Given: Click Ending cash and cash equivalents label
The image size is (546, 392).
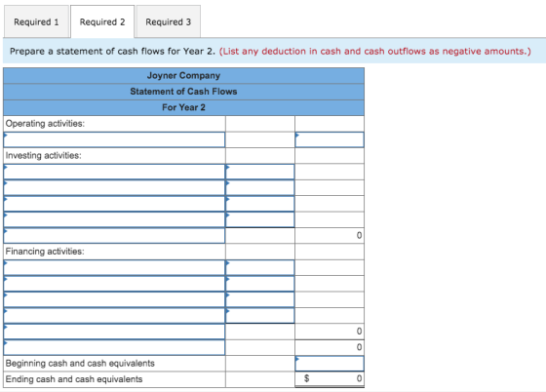Looking at the screenshot, I should tap(74, 379).
